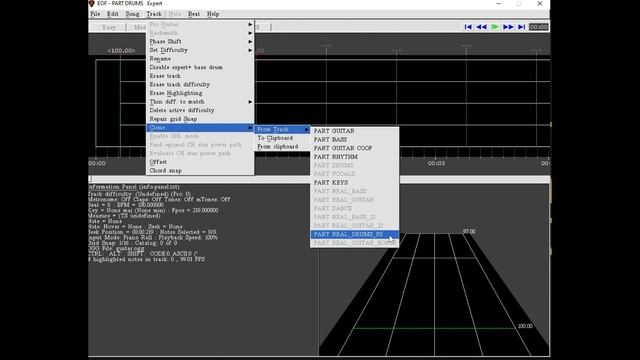The width and height of the screenshot is (640, 360).
Task: Choose Rename from Track menu
Action: pos(200,59)
